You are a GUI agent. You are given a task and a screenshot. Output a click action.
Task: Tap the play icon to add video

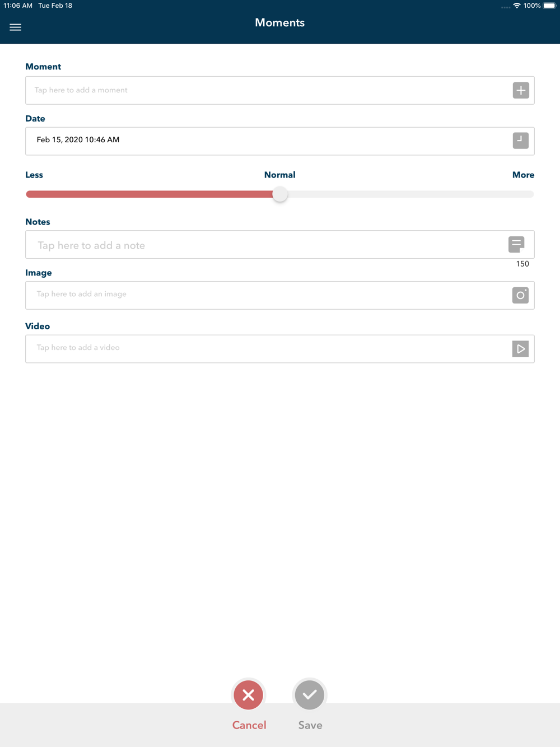(x=520, y=349)
